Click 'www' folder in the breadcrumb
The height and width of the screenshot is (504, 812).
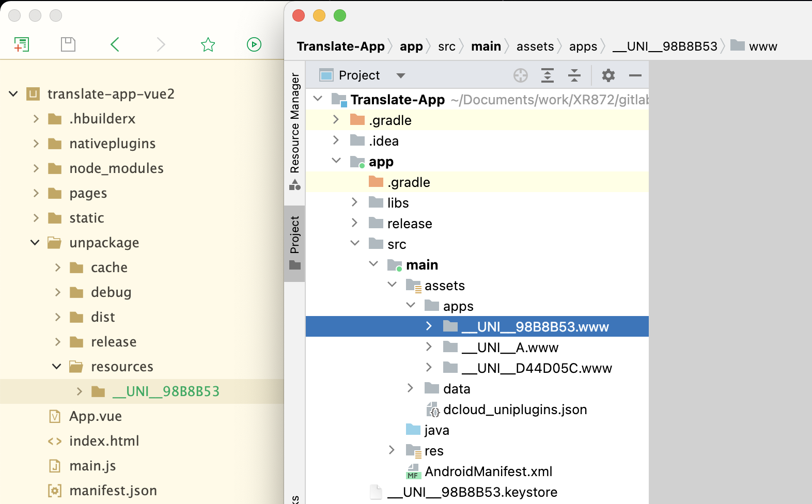pos(754,46)
